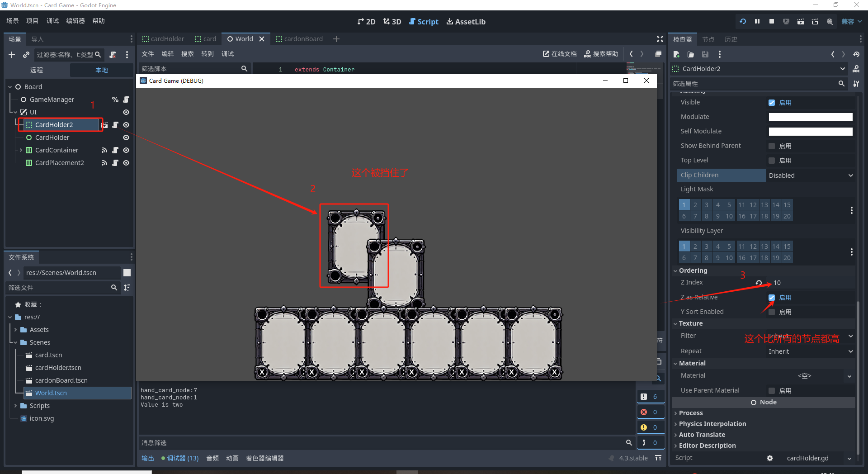This screenshot has width=868, height=474.
Task: Switch to the cardonBoard script tab
Action: (x=299, y=39)
